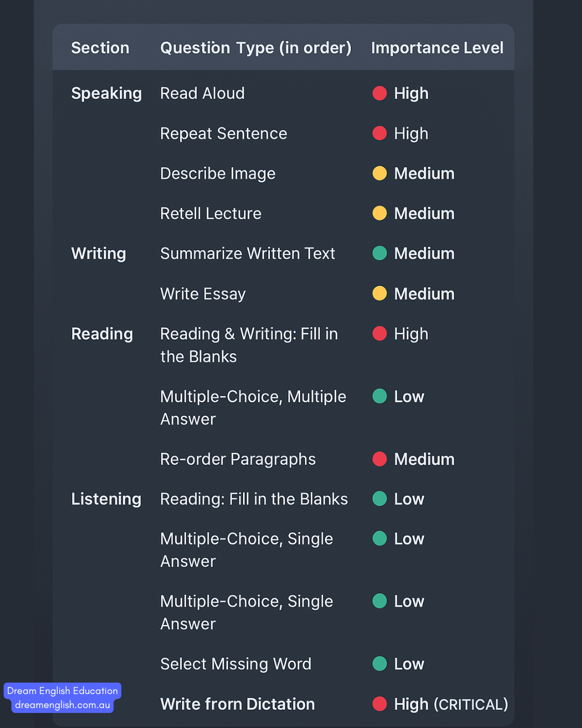Screen dimensions: 582x728
Task: Select the Section column header
Action: [100, 48]
